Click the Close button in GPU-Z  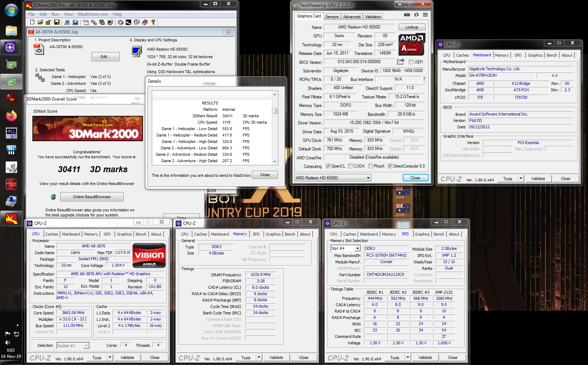point(415,178)
